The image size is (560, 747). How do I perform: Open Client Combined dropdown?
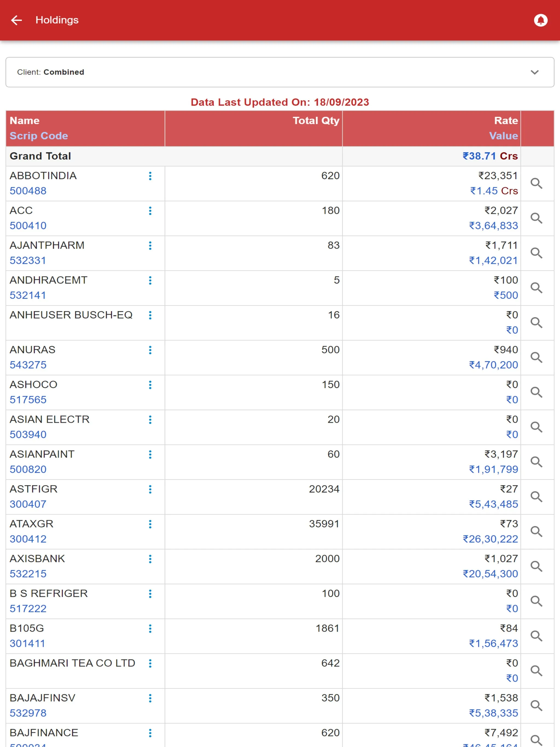coord(280,72)
